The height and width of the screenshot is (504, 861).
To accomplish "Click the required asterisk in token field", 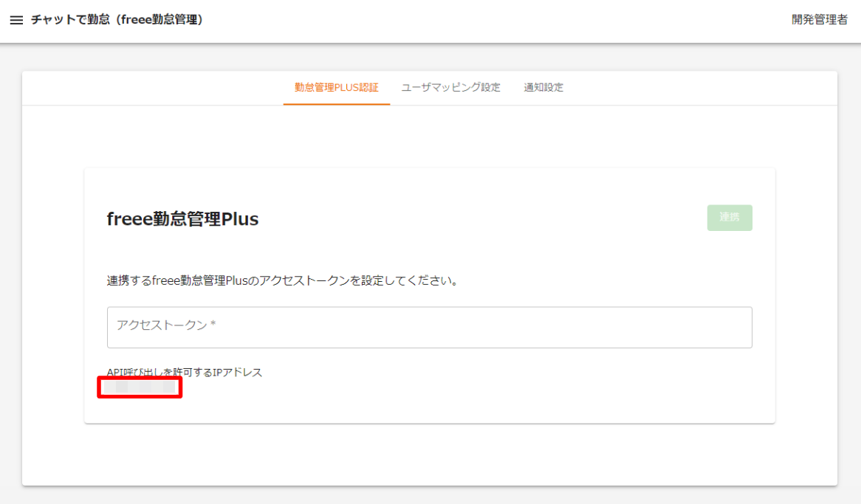I will tap(213, 325).
